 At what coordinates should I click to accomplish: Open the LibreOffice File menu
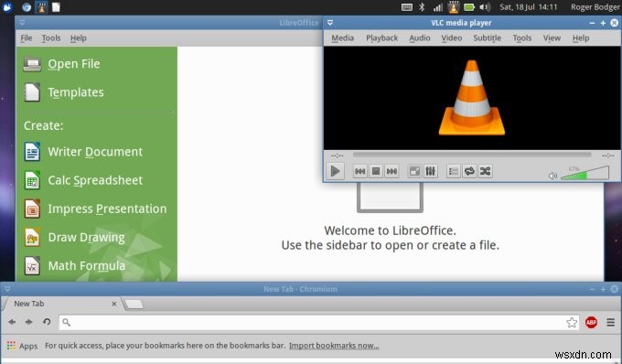27,38
